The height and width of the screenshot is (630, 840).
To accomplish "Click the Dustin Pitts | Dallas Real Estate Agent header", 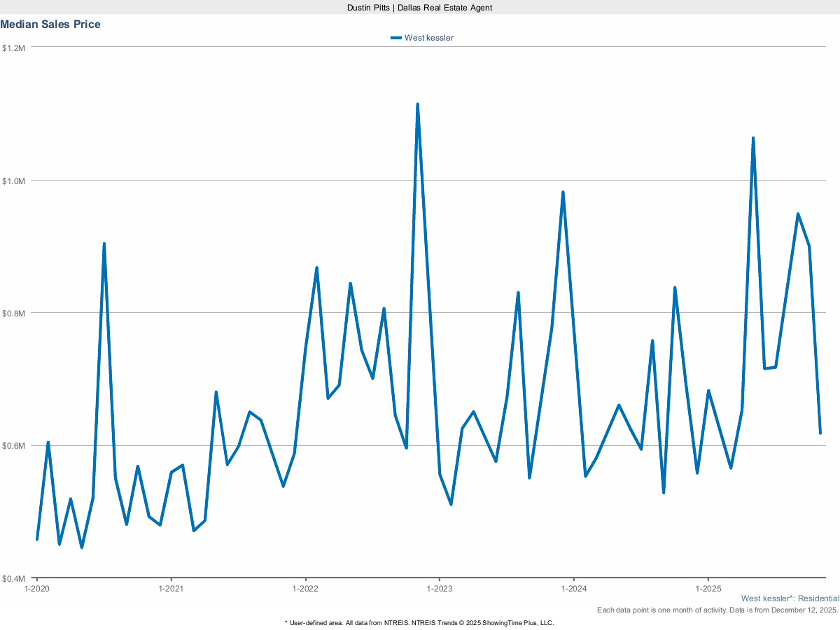I will tap(420, 8).
